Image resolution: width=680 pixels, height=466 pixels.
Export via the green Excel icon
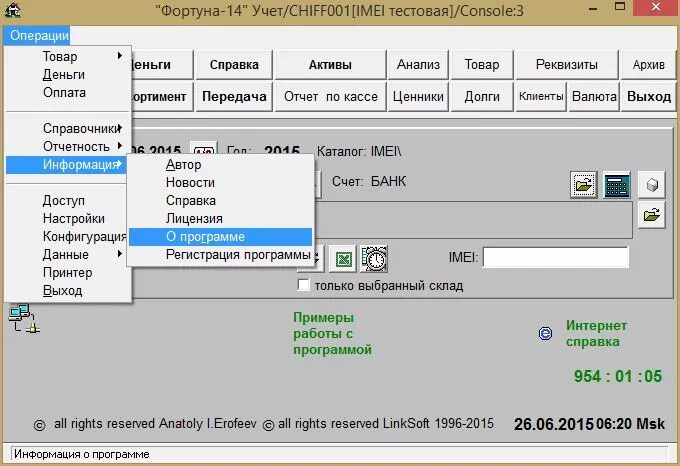click(x=343, y=259)
